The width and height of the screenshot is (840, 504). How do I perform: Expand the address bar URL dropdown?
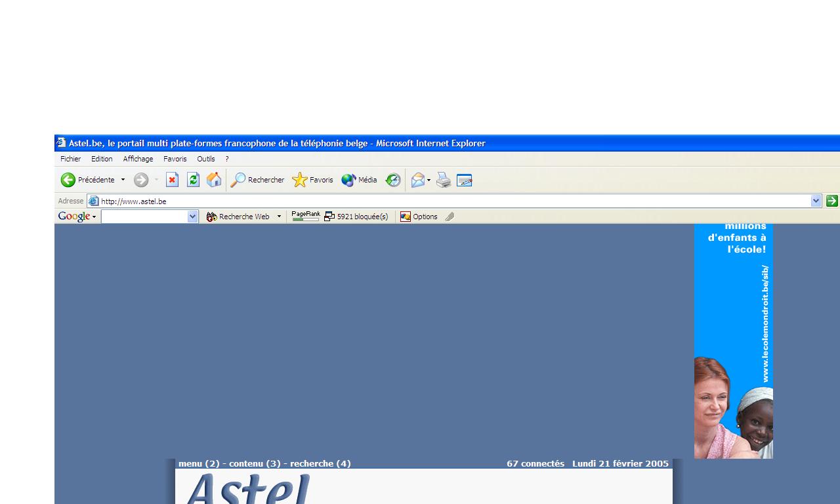(816, 201)
